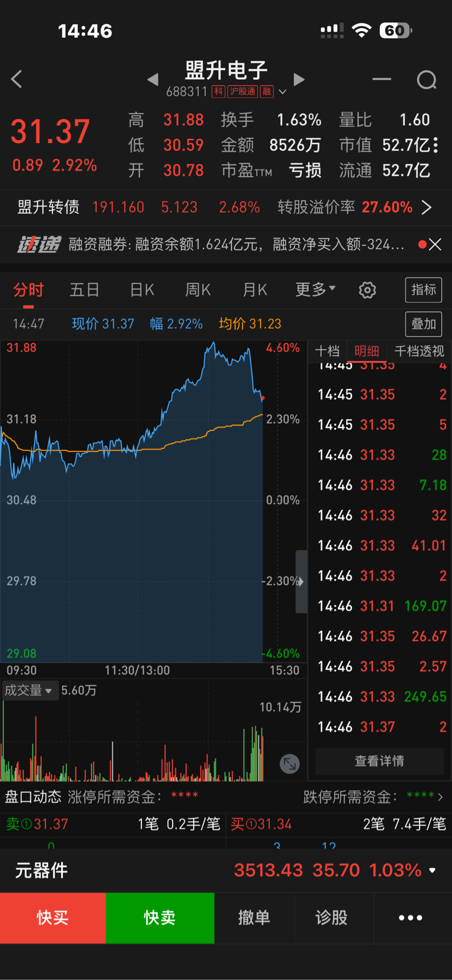
Task: Tap the 诊股 button
Action: 332,918
